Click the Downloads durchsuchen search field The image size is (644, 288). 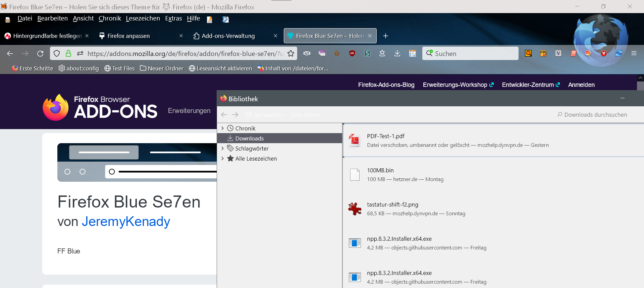coord(595,115)
